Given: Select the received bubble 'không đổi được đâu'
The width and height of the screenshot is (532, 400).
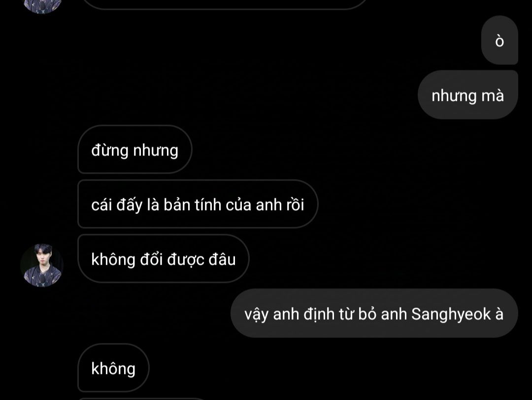Looking at the screenshot, I should point(164,259).
